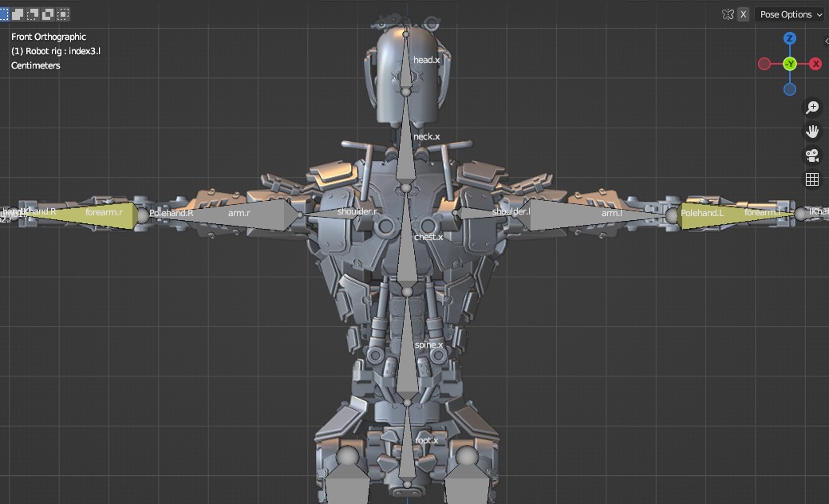Click the 'Front Orthographic' view text
Screen dimensions: 829x504
(49, 37)
